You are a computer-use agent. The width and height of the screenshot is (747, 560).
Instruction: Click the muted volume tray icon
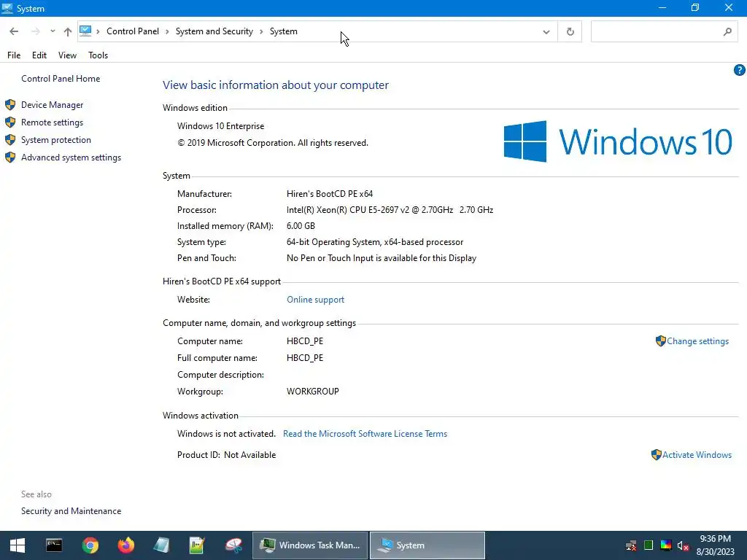tap(683, 545)
